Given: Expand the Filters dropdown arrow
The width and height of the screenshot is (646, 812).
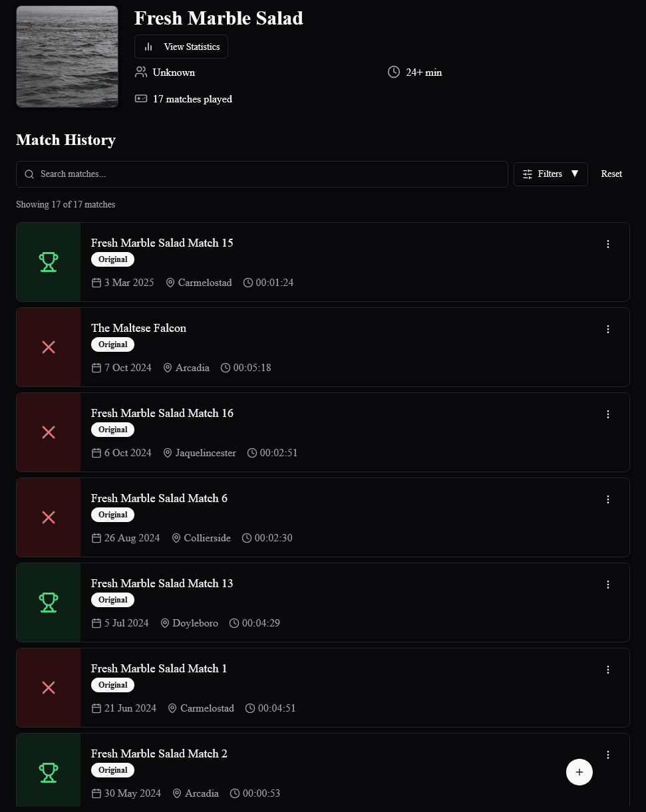Looking at the screenshot, I should [576, 174].
